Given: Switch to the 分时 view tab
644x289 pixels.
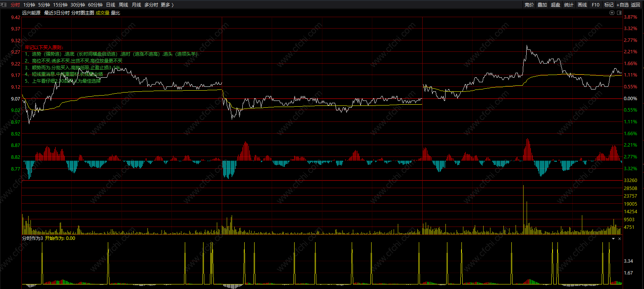Looking at the screenshot, I should (x=15, y=5).
